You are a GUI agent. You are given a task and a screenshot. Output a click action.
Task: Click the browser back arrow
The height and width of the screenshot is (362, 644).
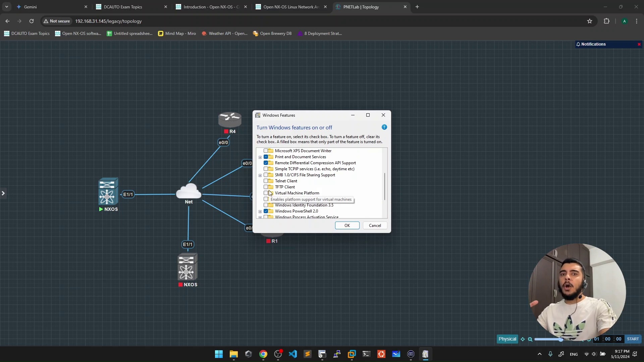click(x=7, y=21)
